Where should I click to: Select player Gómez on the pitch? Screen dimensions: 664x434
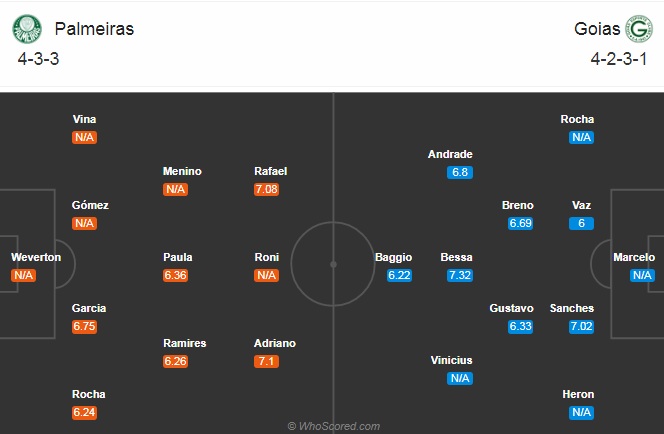pyautogui.click(x=90, y=205)
